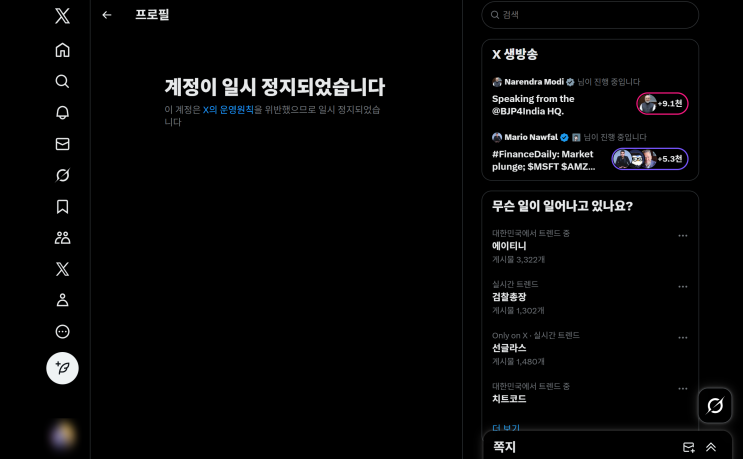
Task: Click the X logo at top of sidebar
Action: (62, 16)
